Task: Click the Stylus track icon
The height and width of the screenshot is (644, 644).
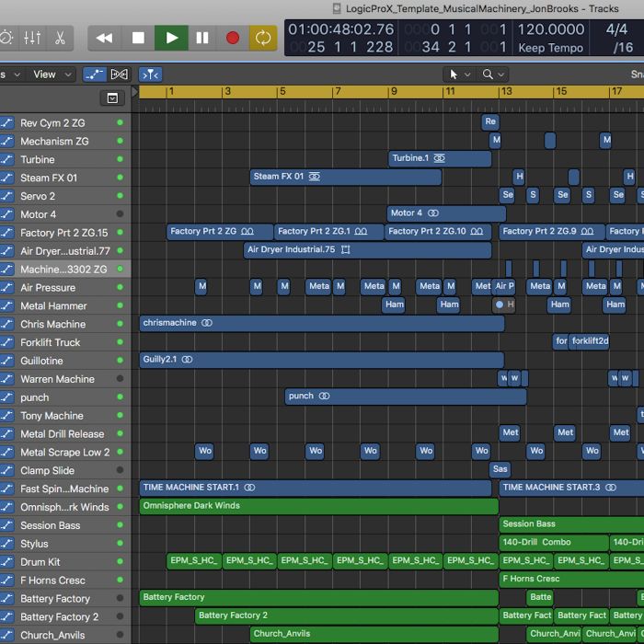Action: [7, 544]
